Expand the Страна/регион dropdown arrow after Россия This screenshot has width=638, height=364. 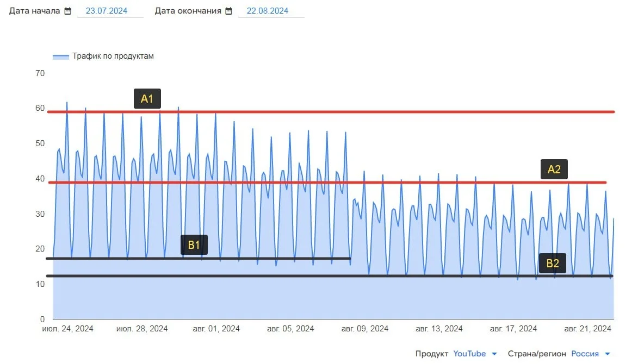[607, 354]
